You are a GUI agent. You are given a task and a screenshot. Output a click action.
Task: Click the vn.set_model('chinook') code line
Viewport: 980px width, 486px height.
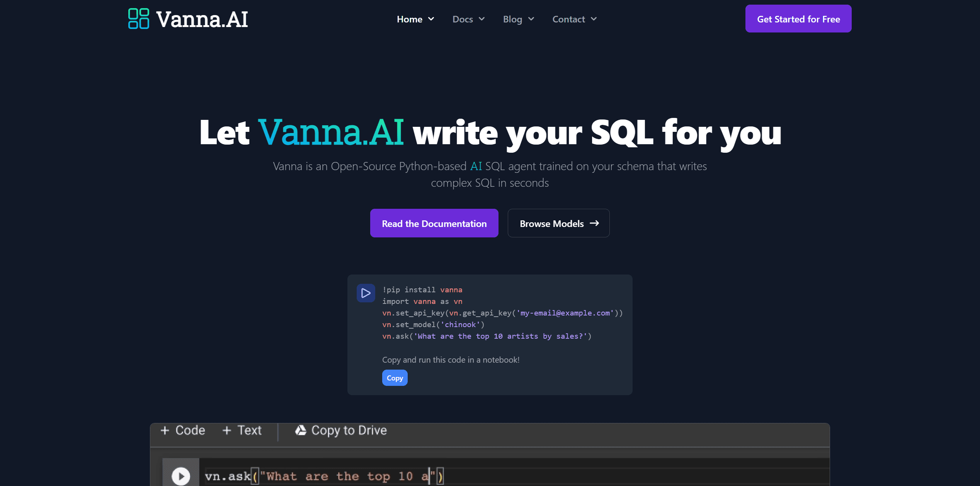pos(433,324)
